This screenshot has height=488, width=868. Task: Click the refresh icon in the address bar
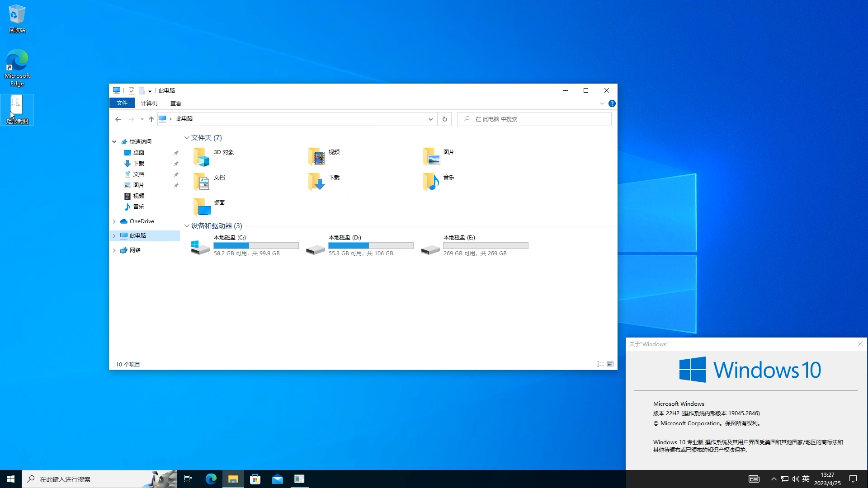444,119
